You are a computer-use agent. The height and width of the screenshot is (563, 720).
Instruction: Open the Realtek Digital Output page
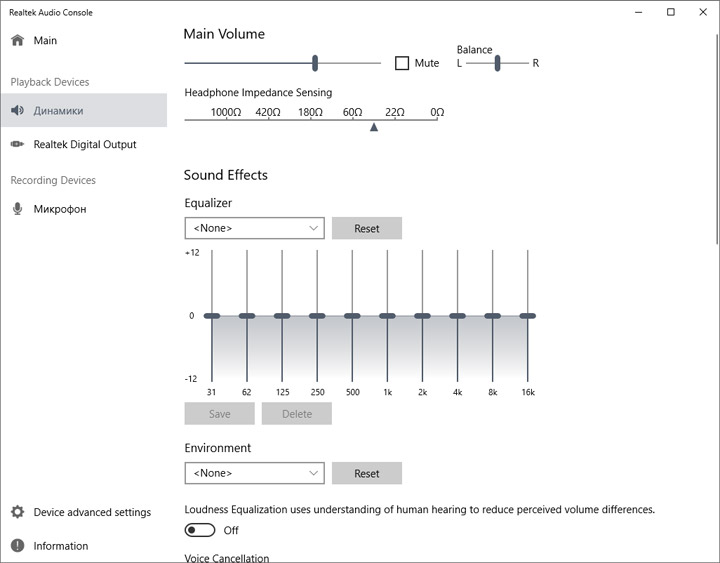pyautogui.click(x=85, y=145)
